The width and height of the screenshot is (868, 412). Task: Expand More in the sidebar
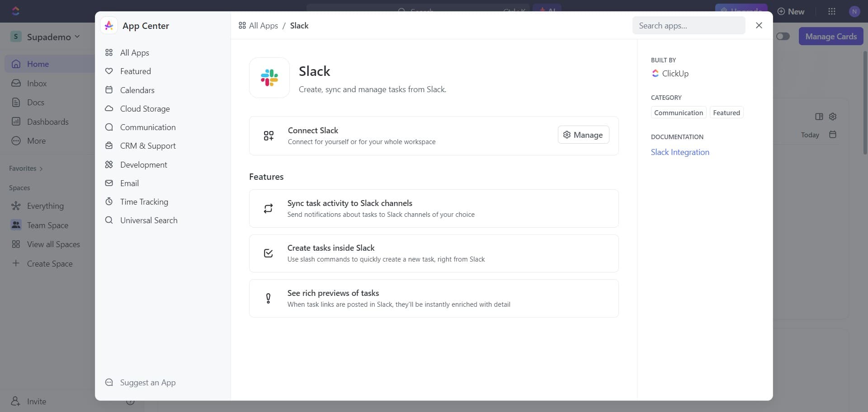click(x=37, y=140)
